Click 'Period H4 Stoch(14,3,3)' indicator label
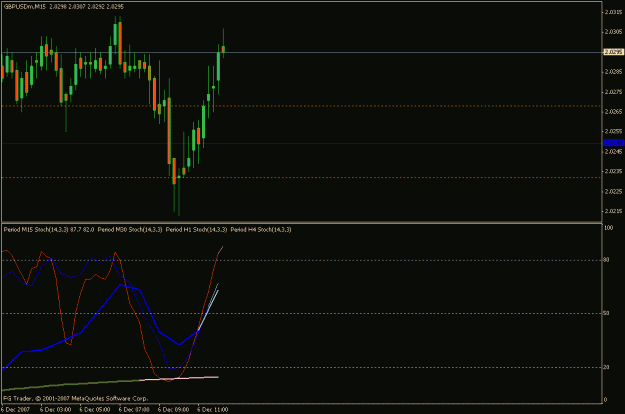The image size is (625, 414). [x=261, y=230]
